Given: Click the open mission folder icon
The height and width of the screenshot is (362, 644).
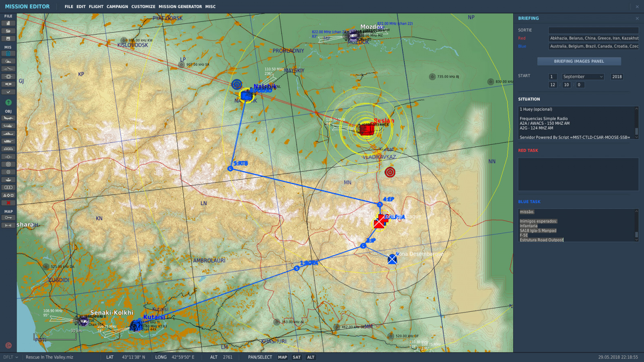Looking at the screenshot, I should pyautogui.click(x=8, y=31).
